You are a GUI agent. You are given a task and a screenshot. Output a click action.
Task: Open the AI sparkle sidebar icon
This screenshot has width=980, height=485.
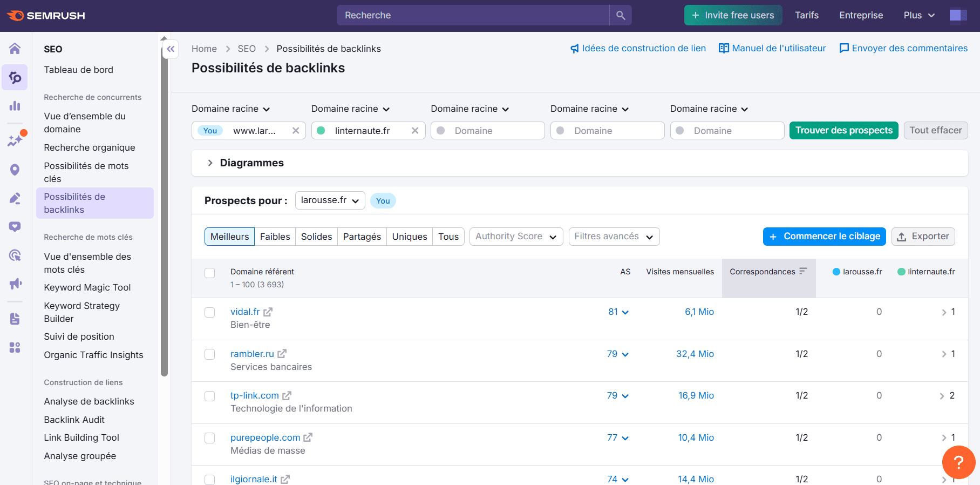click(x=15, y=140)
